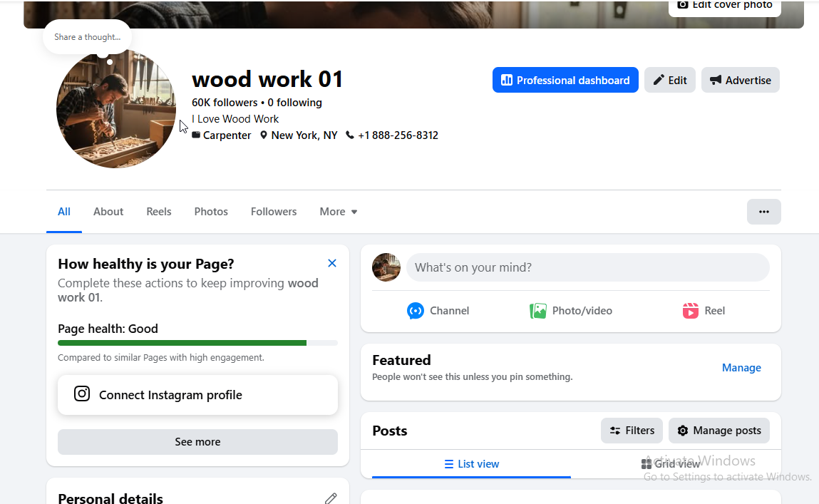Switch to the About tab
Image resolution: width=819 pixels, height=504 pixels.
click(108, 212)
